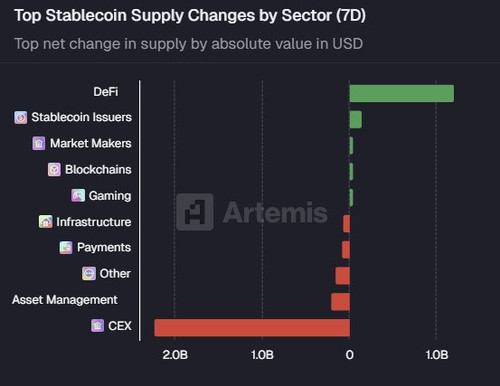Click the red Other sector bar

tap(343, 276)
